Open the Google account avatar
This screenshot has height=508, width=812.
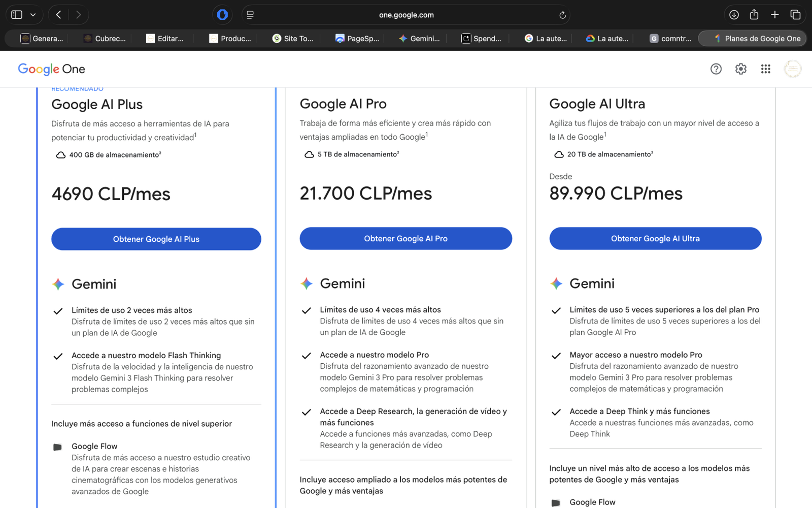[793, 69]
